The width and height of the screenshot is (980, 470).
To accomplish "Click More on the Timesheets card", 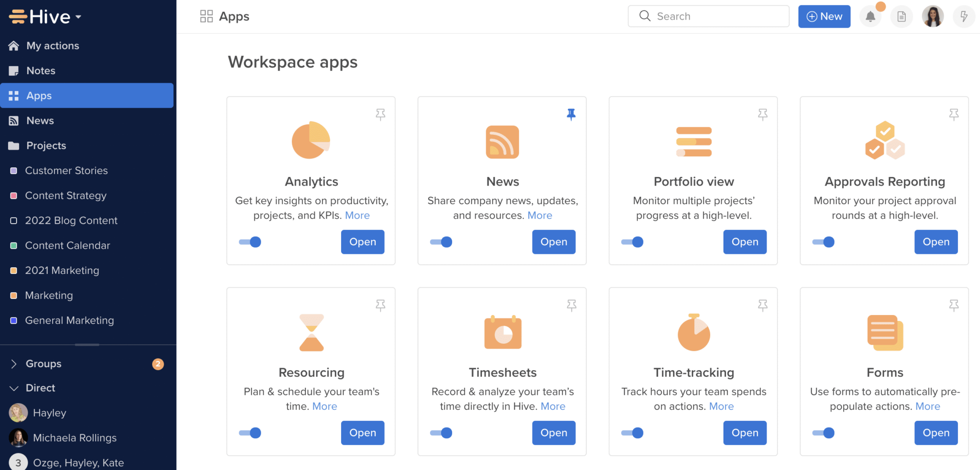I will pyautogui.click(x=553, y=406).
